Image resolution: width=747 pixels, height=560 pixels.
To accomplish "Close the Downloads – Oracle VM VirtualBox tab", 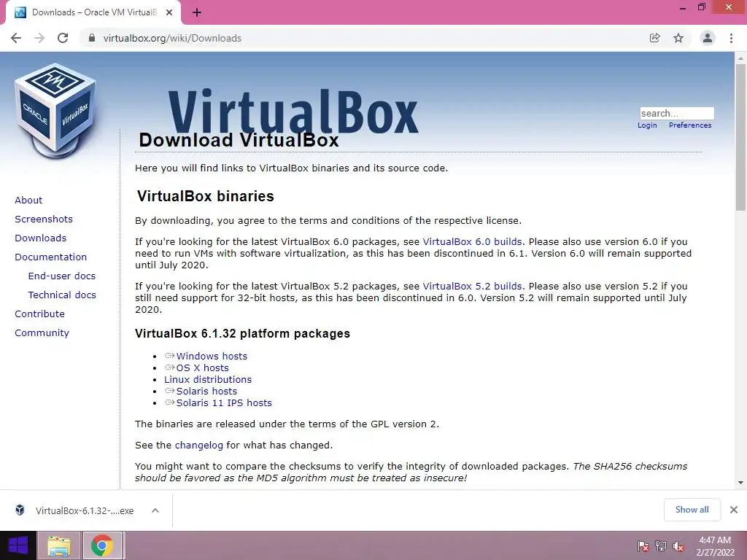I will pos(169,12).
